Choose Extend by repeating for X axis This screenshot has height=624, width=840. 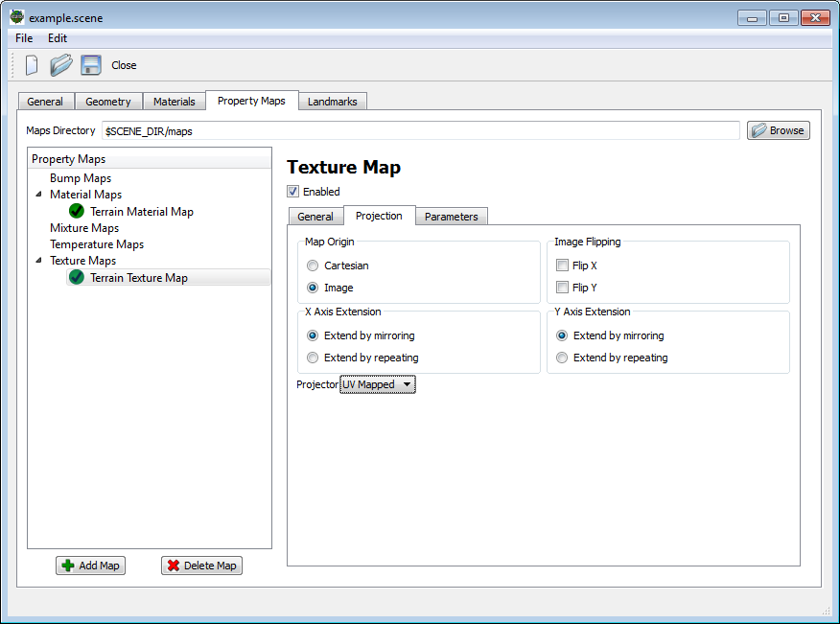[313, 358]
